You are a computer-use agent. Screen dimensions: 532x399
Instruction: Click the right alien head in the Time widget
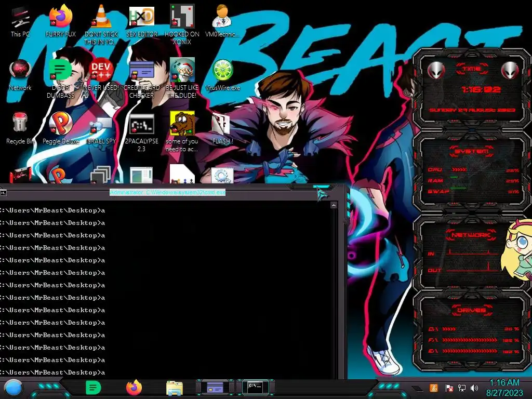point(510,71)
